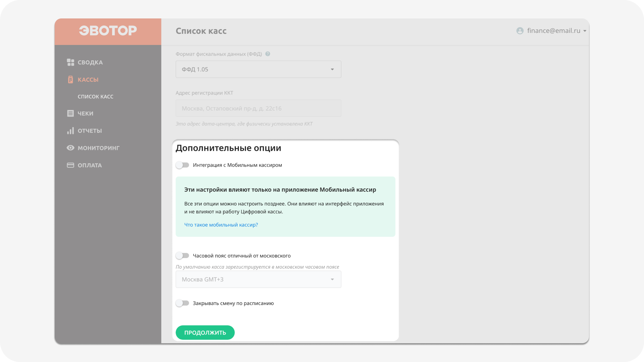
Task: Select the Сводка dashboard icon
Action: click(x=70, y=62)
